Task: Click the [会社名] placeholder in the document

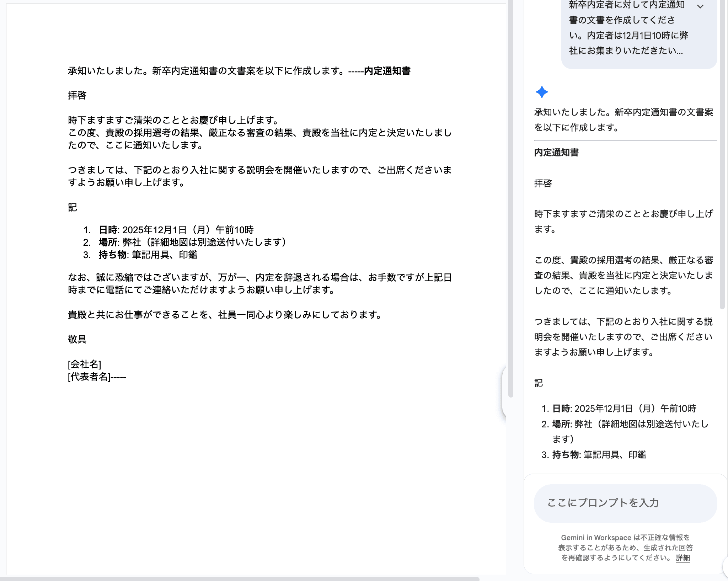Action: (85, 364)
